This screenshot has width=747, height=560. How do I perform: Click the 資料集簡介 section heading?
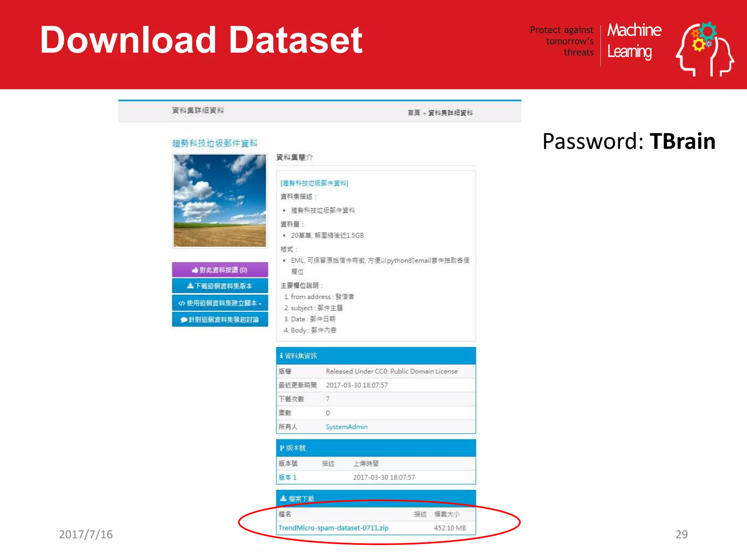click(294, 157)
